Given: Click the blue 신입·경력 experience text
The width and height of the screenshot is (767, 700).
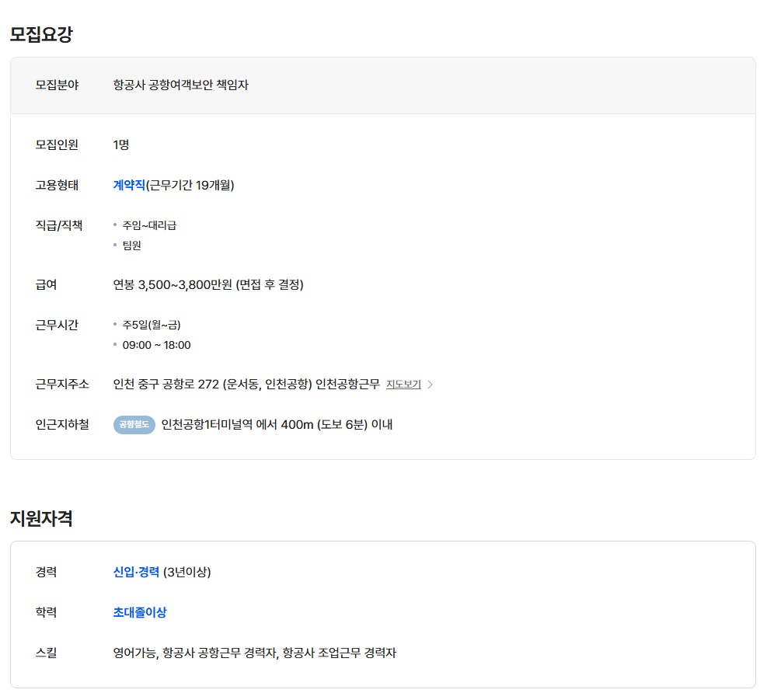Looking at the screenshot, I should click(x=136, y=572).
